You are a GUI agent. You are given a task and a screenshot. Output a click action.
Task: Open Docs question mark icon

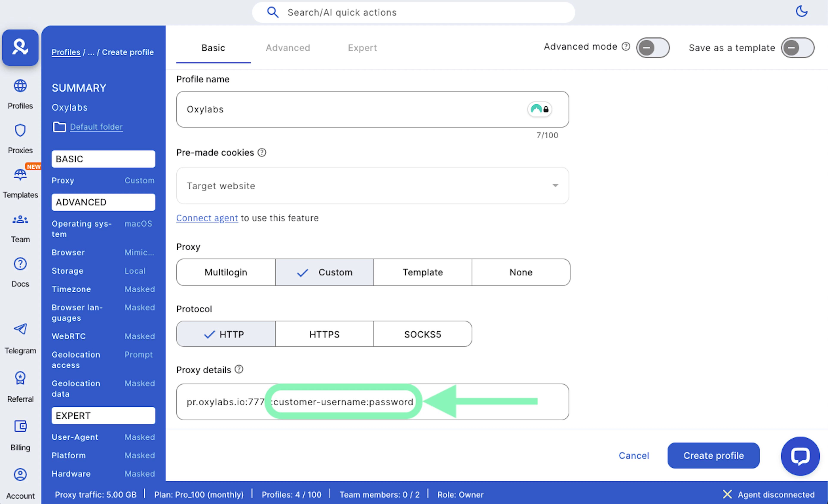click(20, 264)
